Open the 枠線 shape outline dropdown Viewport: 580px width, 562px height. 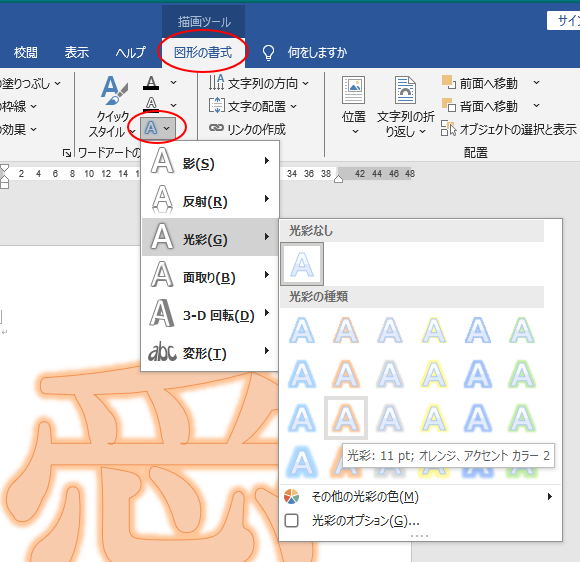click(18, 107)
